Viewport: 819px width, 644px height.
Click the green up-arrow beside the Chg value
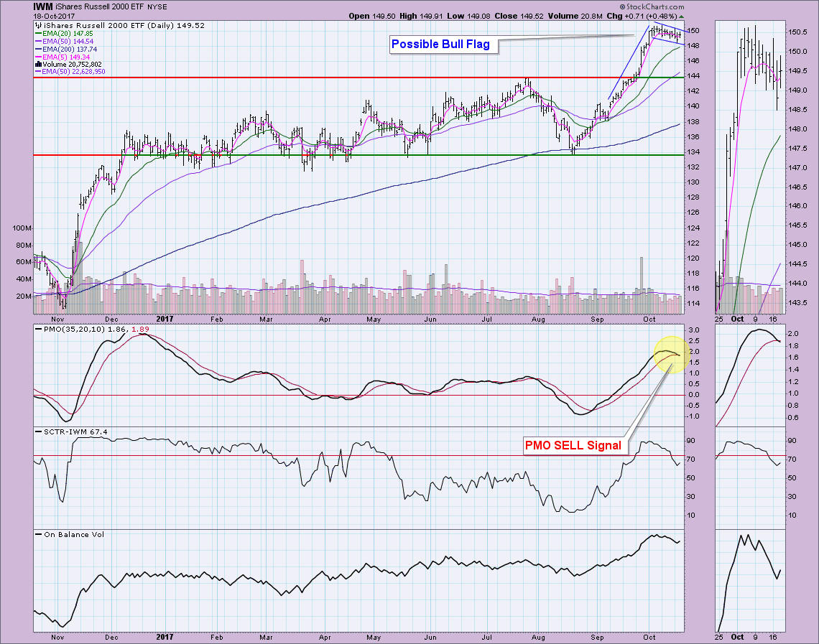(682, 15)
